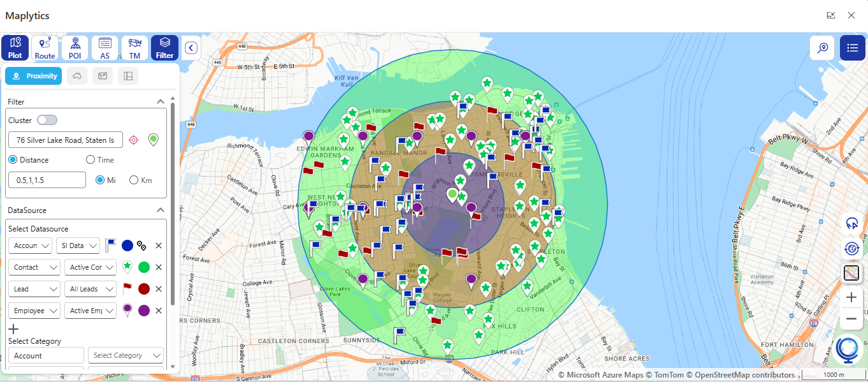Open the map style picker
Screen dimensions: 868x382
tap(851, 274)
